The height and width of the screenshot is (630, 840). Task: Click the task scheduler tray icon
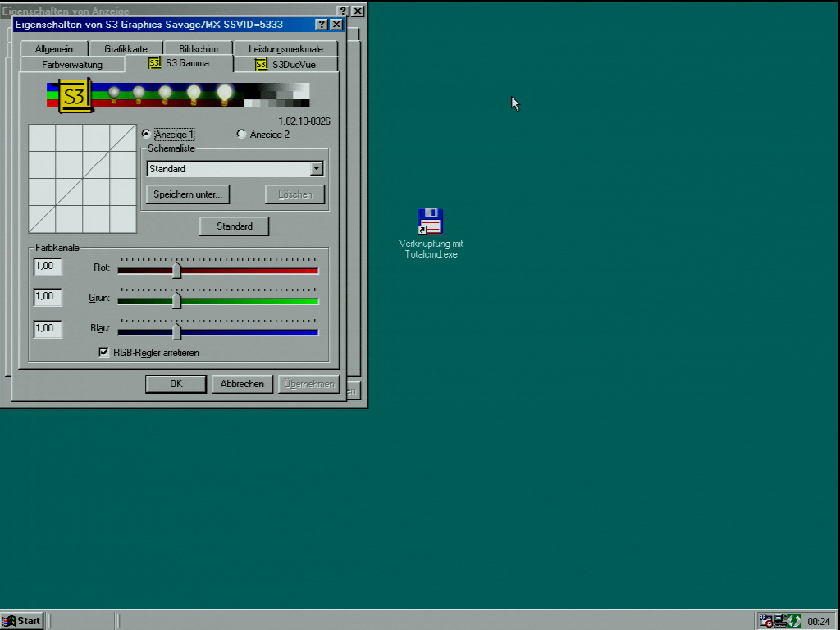click(x=765, y=621)
